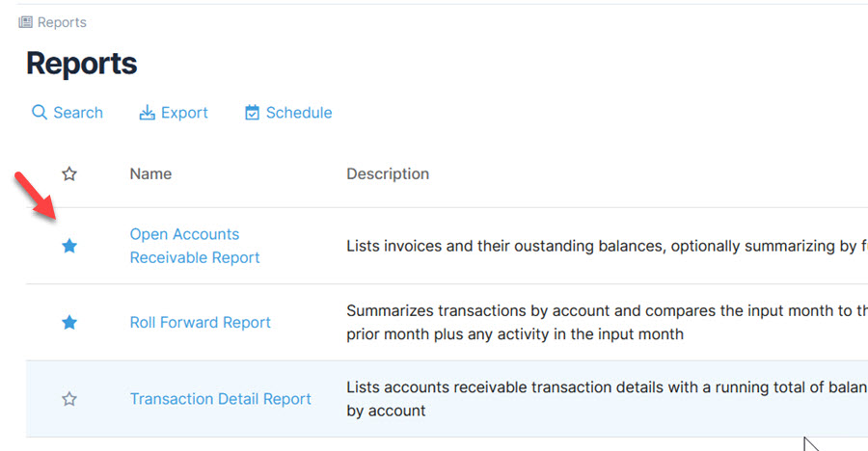Toggle the favorites star in the table header

(x=68, y=174)
